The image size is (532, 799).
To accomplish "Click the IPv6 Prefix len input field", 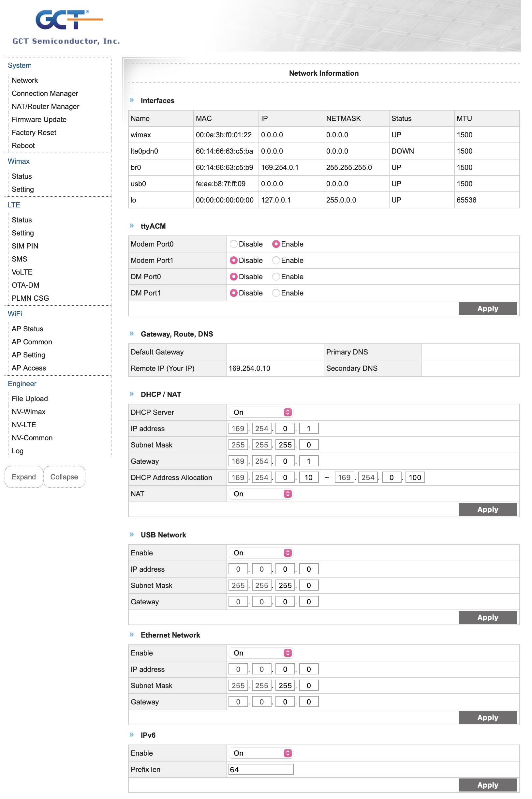I will [x=260, y=769].
